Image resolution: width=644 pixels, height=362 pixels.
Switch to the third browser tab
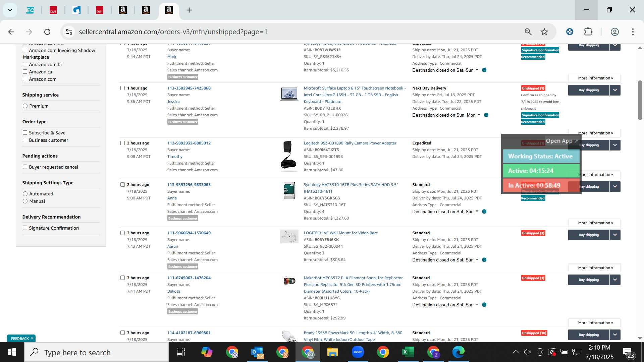tap(76, 10)
